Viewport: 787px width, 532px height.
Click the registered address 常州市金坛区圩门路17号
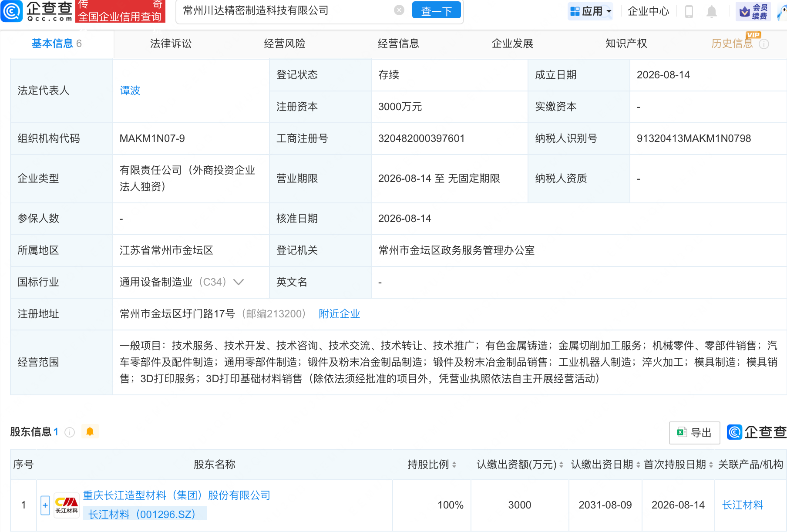coord(177,314)
